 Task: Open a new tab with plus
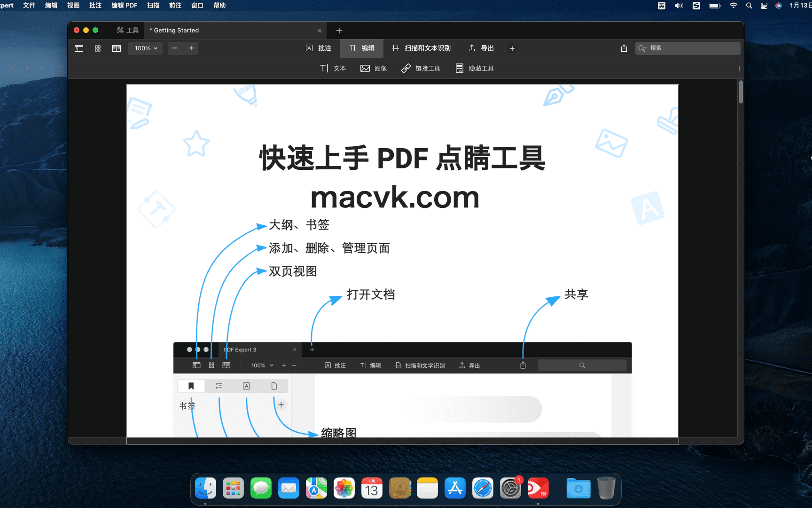[339, 31]
